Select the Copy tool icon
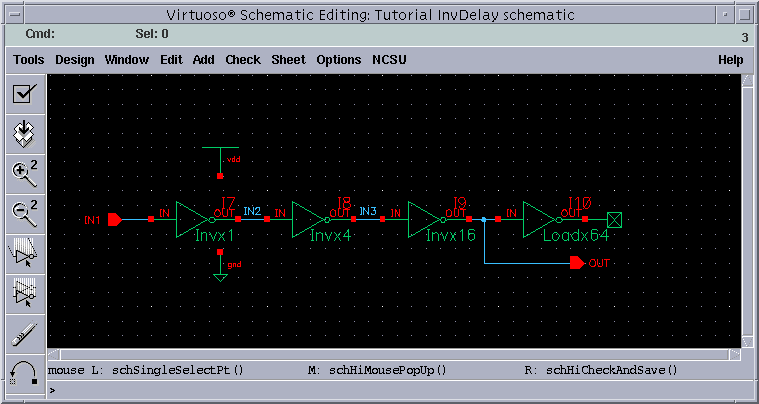Viewport: 759px width, 404px height. click(25, 294)
